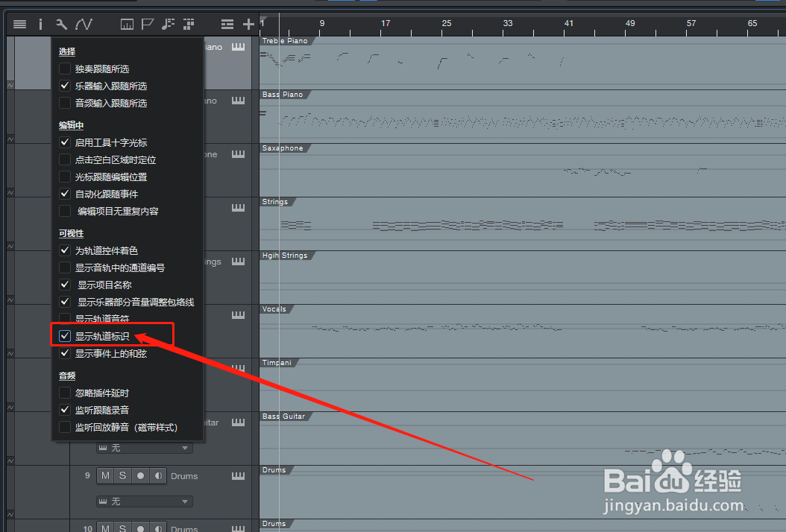Screen dimensions: 786x532
Task: Click bar 25 on the timeline ruler
Action: click(446, 23)
